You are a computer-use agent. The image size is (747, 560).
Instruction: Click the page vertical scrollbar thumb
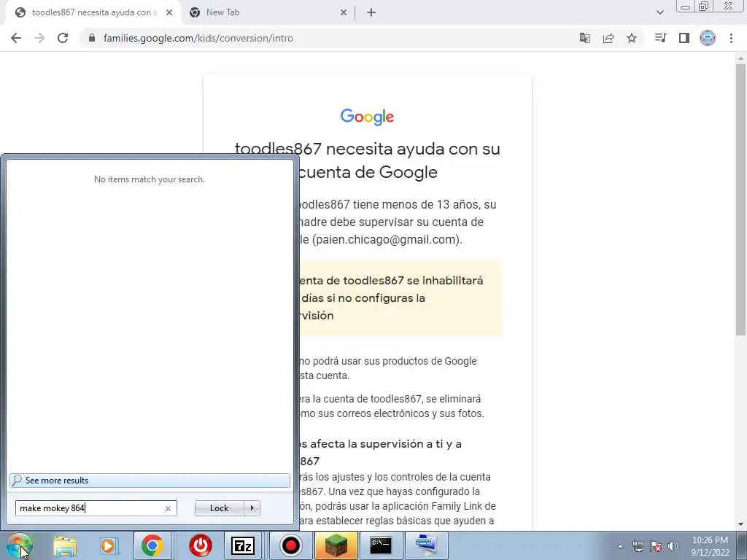click(741, 199)
